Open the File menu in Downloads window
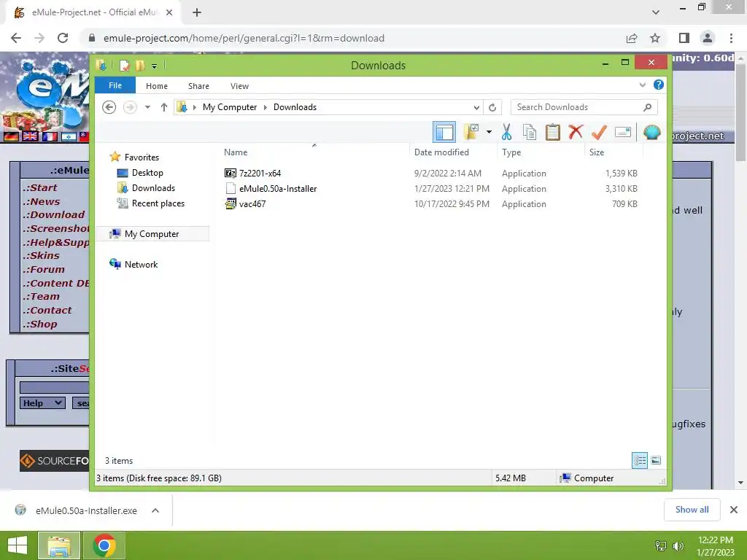The height and width of the screenshot is (560, 747). (x=115, y=86)
